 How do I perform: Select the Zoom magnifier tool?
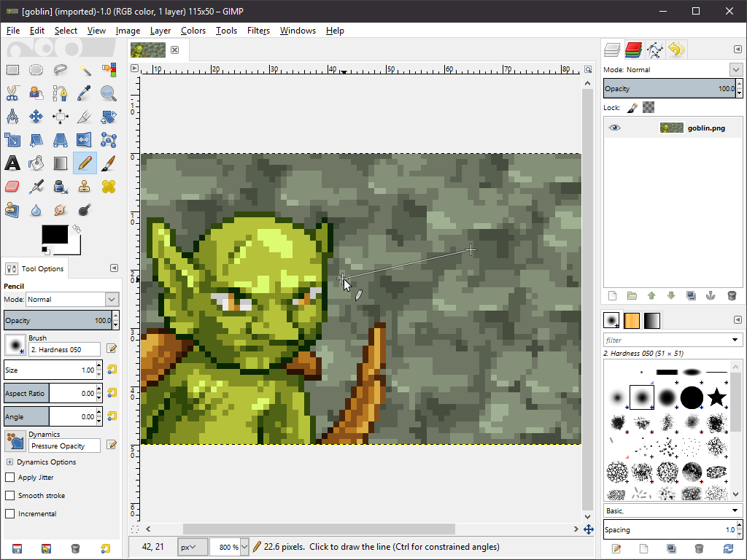[x=109, y=93]
